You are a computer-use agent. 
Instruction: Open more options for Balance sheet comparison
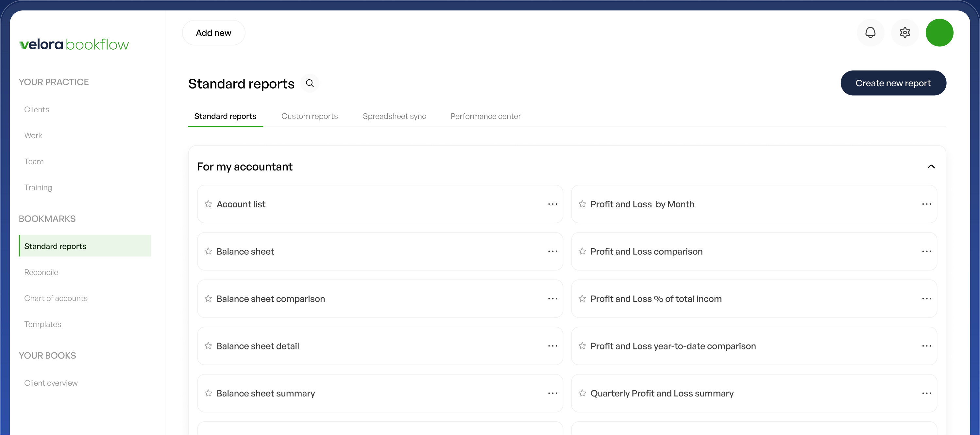coord(553,299)
